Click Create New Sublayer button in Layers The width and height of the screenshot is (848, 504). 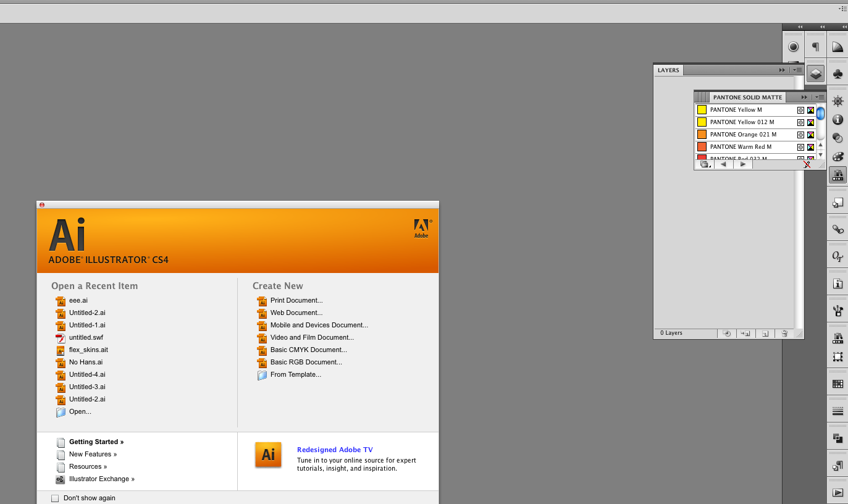click(745, 334)
